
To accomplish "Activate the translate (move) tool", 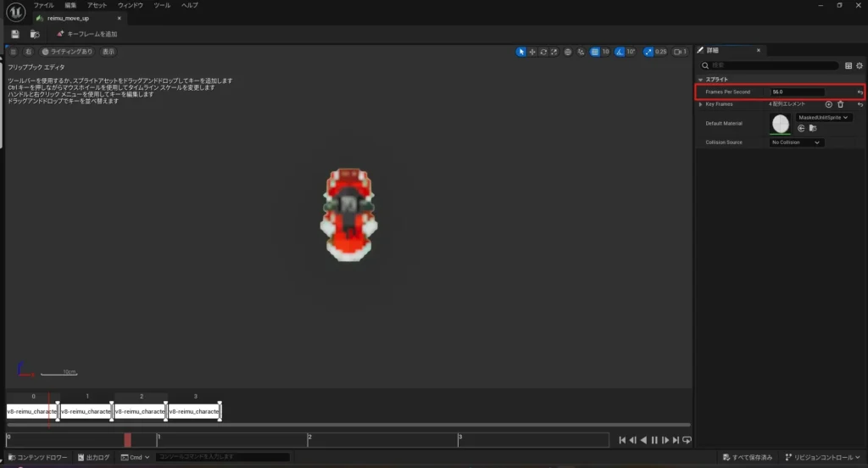I will (x=532, y=52).
